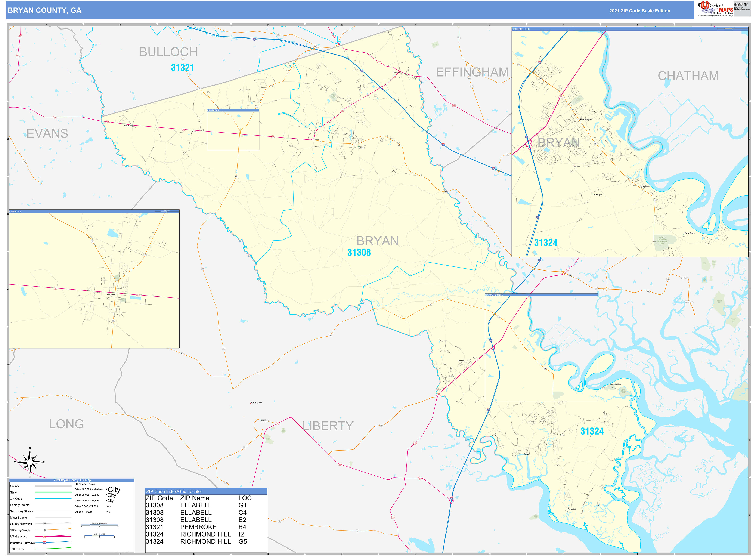Select the State Highways route marker icon
The width and height of the screenshot is (756, 556).
pos(44,530)
